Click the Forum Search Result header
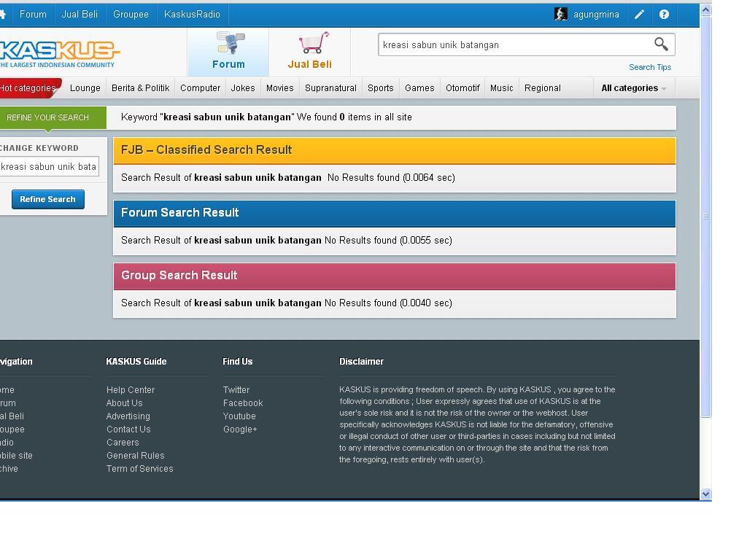This screenshot has width=747, height=560. (x=395, y=213)
